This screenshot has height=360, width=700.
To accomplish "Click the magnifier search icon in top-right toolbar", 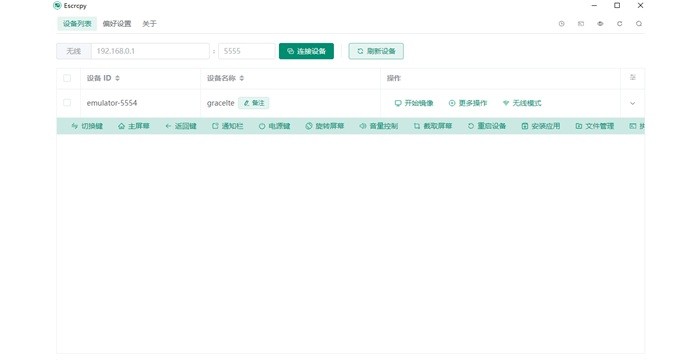I will (x=639, y=24).
